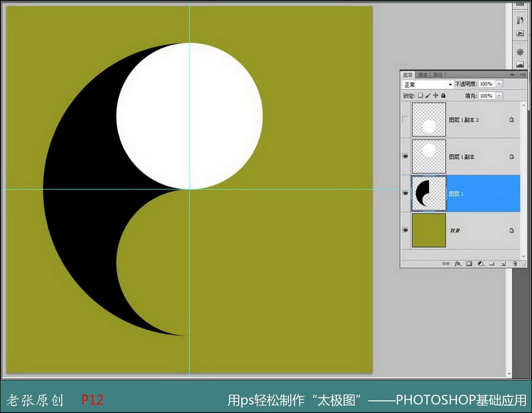
Task: Click the opacity 100% field
Action: click(x=487, y=84)
